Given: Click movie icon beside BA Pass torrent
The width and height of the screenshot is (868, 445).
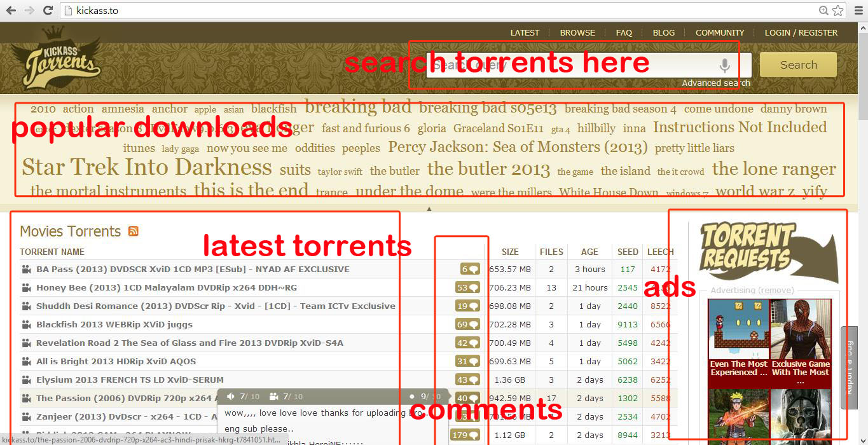Looking at the screenshot, I should point(26,269).
